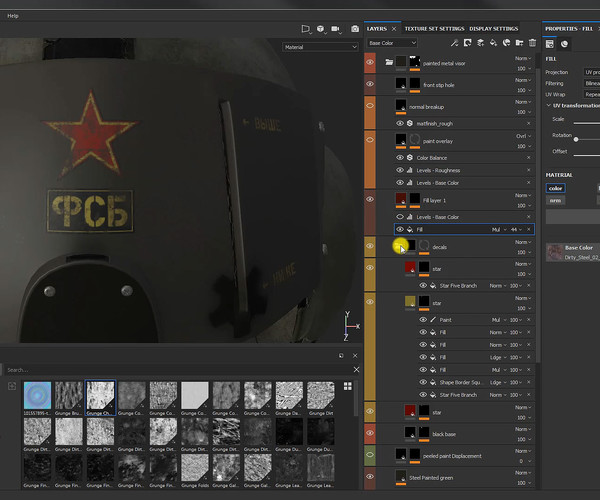
Task: Switch shelf to grid view icon
Action: tap(347, 386)
